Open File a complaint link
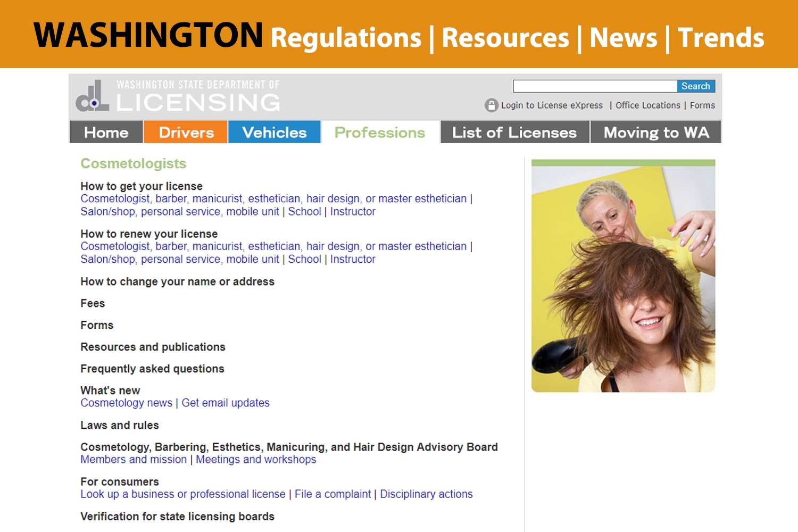The height and width of the screenshot is (532, 798). pos(332,494)
